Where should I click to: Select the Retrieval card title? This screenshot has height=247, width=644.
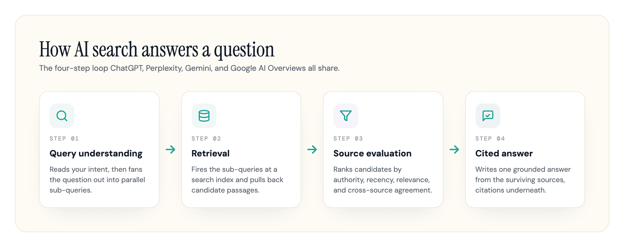click(x=211, y=153)
